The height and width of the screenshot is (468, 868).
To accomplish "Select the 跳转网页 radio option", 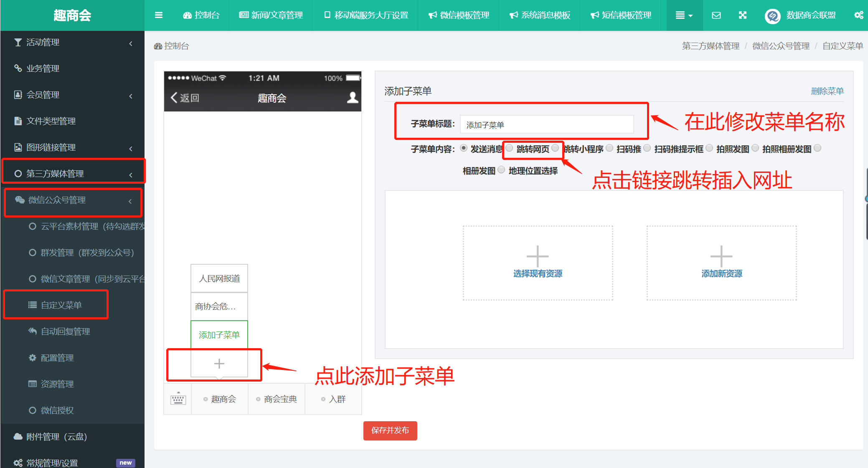I will [510, 148].
